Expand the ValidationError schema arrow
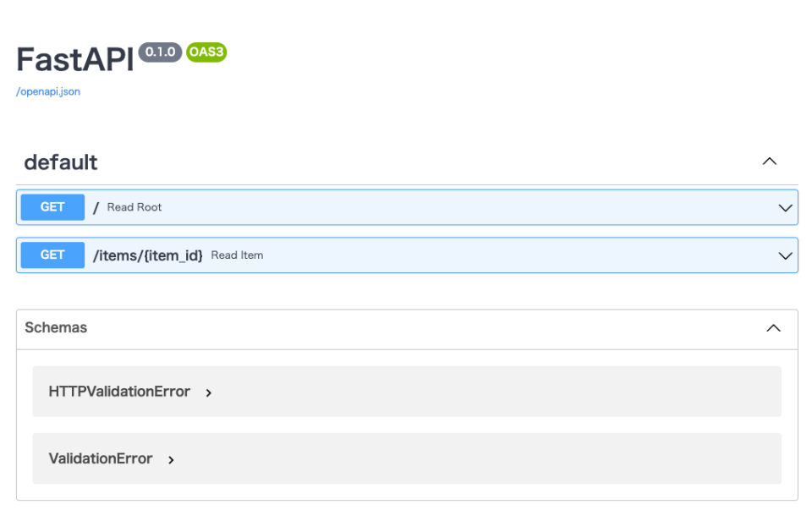 point(170,459)
